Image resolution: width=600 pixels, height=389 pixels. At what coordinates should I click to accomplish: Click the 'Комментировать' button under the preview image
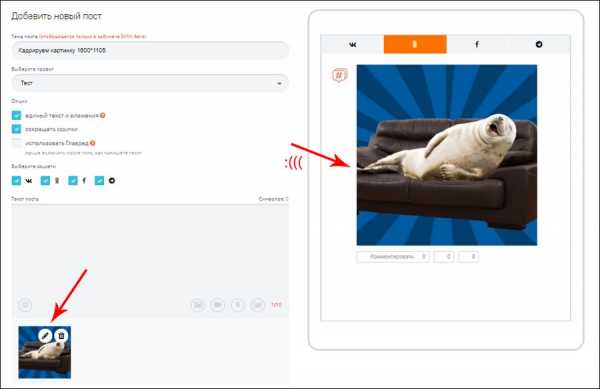[x=393, y=257]
